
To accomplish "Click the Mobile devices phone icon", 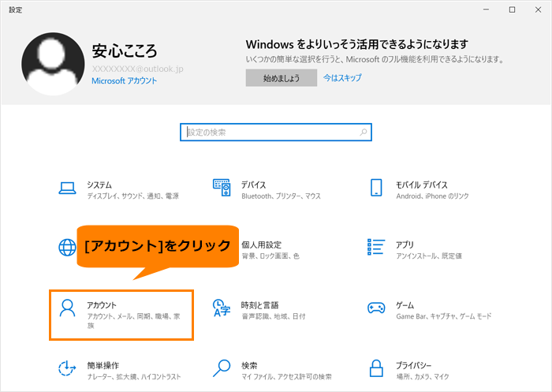I will 376,188.
